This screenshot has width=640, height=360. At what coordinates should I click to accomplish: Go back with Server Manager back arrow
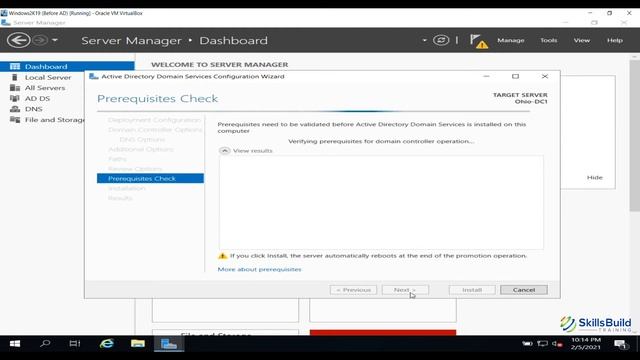pos(18,40)
